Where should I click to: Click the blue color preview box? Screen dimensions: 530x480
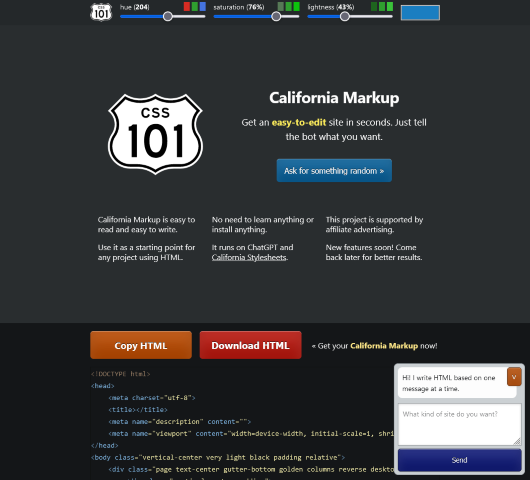pyautogui.click(x=420, y=13)
